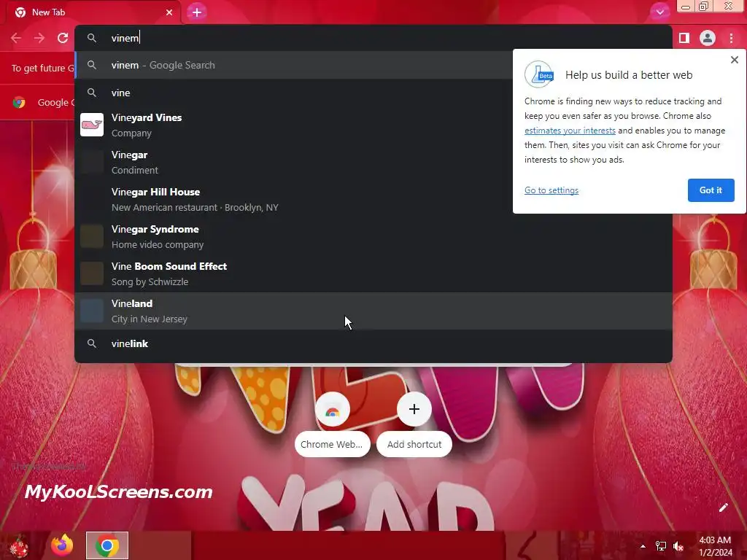The image size is (747, 560).
Task: Choose Vinegar Syndrome suggestion
Action: point(373,236)
